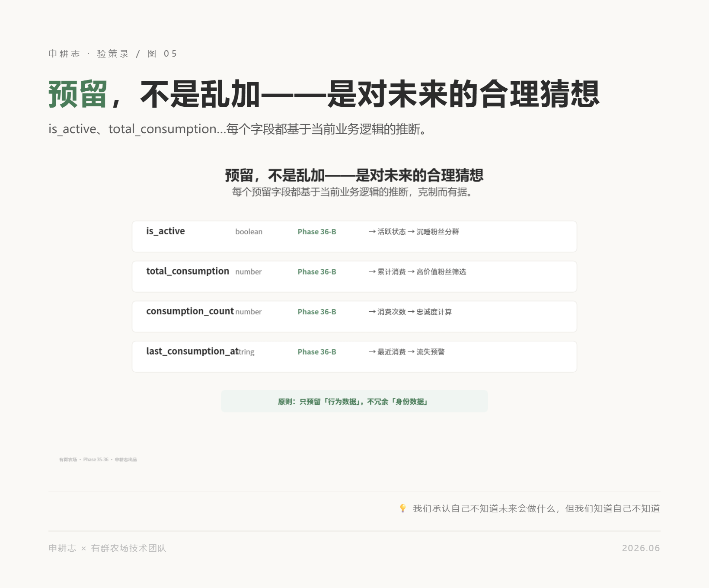The image size is (709, 588).
Task: Click the 原则 principle banner
Action: pos(354,401)
